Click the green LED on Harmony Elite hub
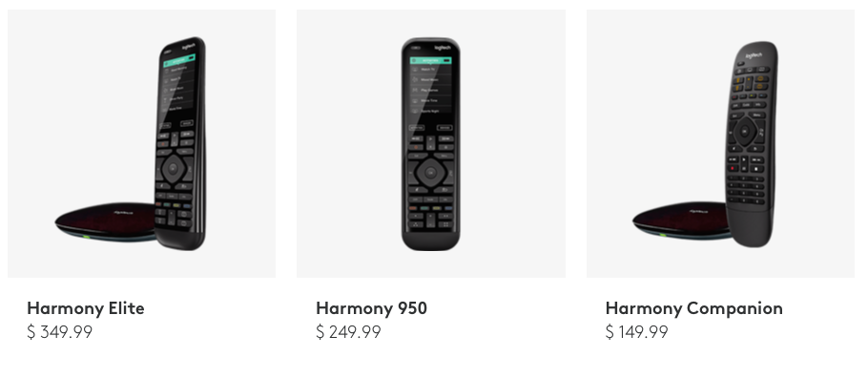 click(86, 237)
